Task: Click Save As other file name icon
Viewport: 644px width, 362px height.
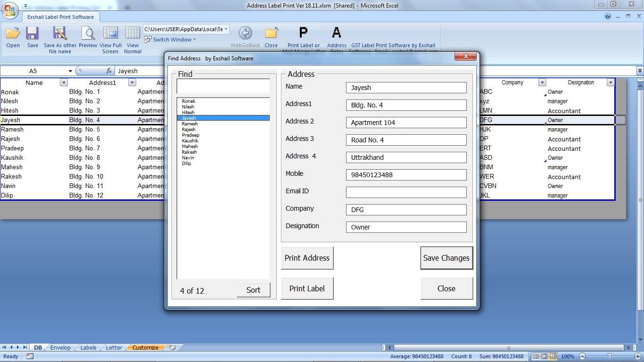Action: coord(60,33)
